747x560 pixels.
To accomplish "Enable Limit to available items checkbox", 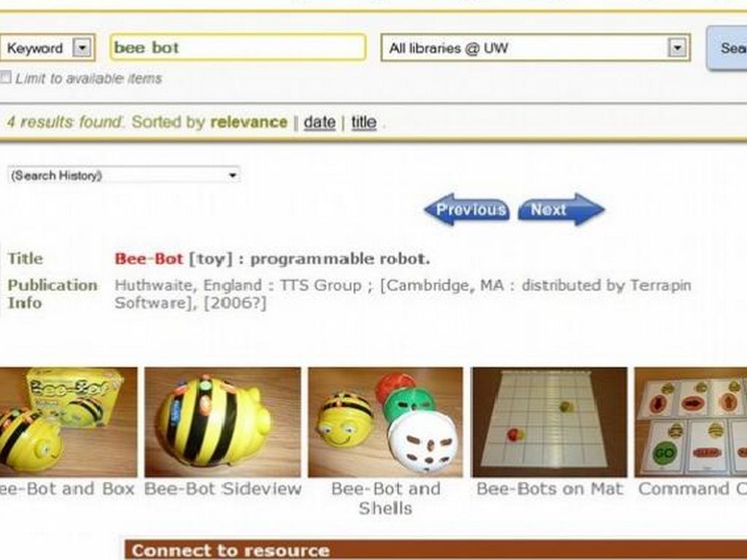I will 5,77.
